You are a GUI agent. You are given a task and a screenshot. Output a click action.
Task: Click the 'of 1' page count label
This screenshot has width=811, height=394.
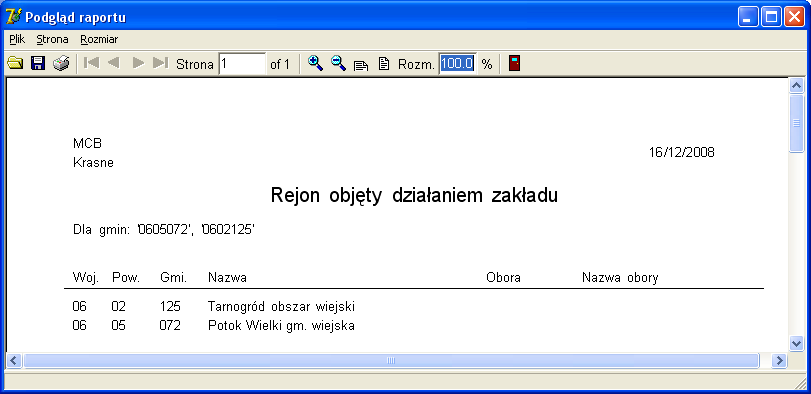coord(280,64)
